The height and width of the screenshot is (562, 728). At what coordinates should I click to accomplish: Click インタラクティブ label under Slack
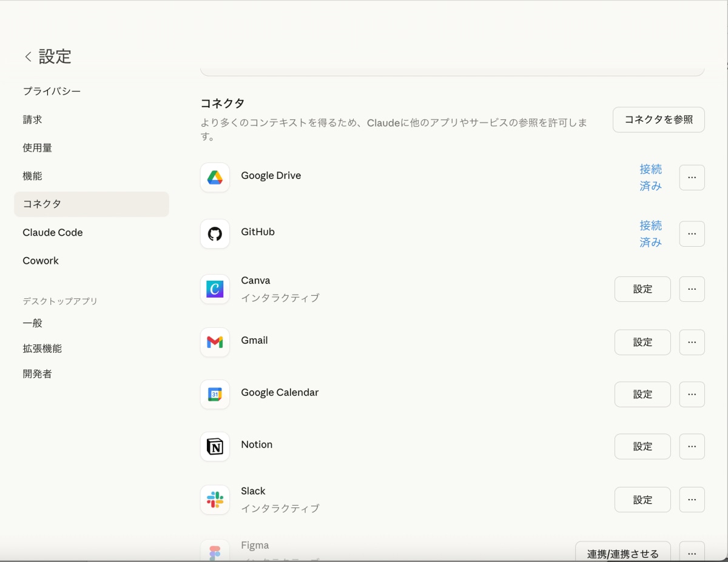[280, 508]
